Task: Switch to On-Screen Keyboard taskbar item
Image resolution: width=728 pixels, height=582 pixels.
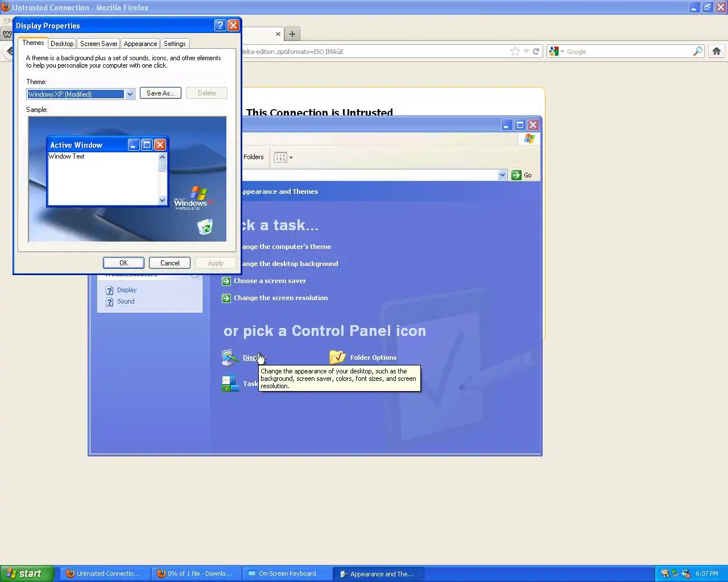Action: tap(287, 573)
